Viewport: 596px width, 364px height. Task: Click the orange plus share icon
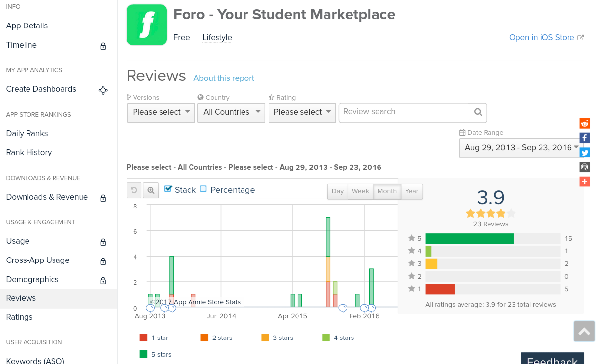(x=584, y=182)
